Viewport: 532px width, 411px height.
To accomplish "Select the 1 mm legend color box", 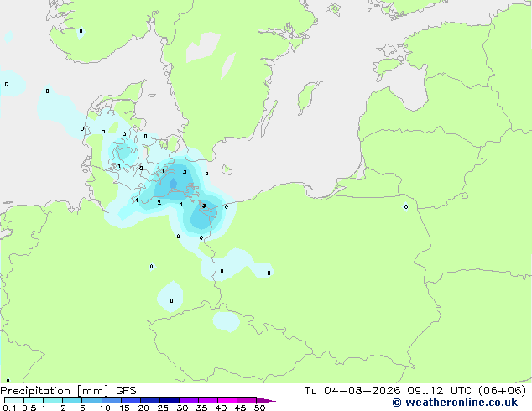I will coord(53,400).
